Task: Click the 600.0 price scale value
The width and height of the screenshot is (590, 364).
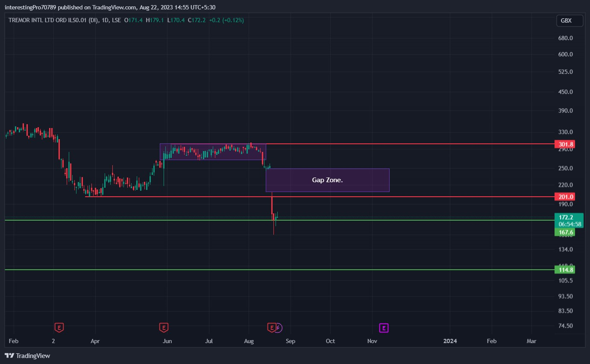Action: 566,54
